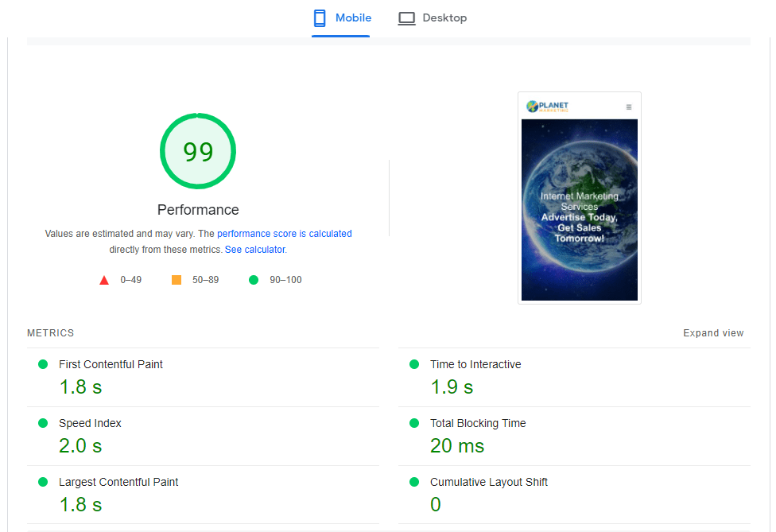The height and width of the screenshot is (532, 776).
Task: Click the '1.8 s' Largest Contentful Paint value
Action: 80,505
